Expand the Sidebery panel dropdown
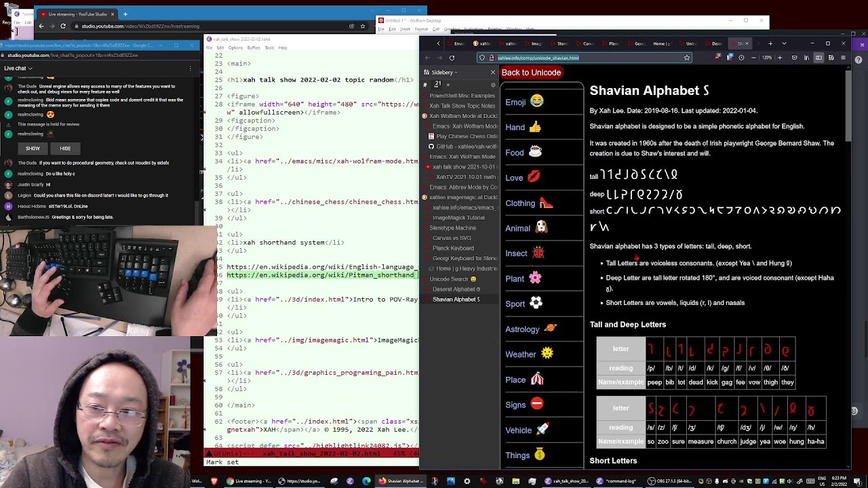The image size is (868, 488). (x=444, y=73)
